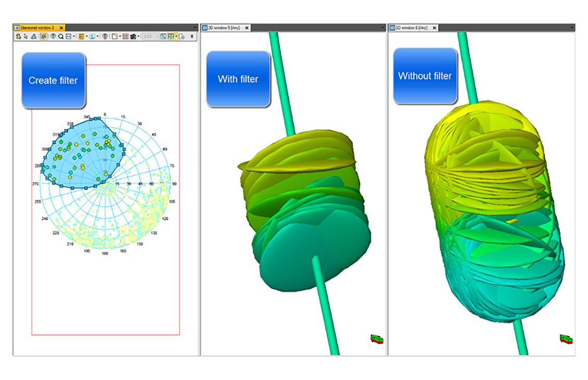The height and width of the screenshot is (380, 588).
Task: Switch to the Stereonet window 2 tab
Action: [36, 28]
